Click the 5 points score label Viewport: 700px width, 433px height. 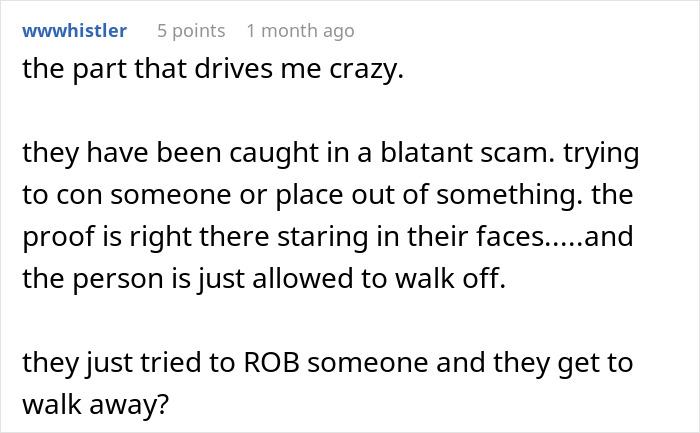[191, 31]
